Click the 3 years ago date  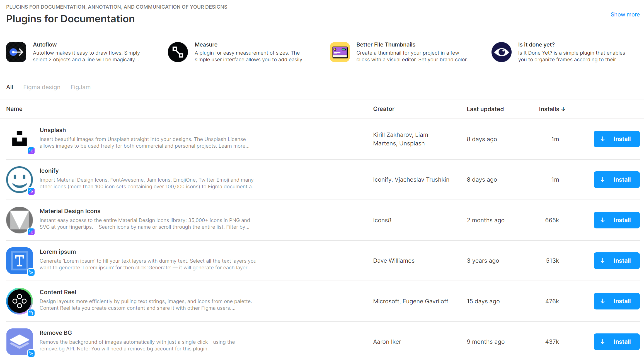(x=483, y=261)
